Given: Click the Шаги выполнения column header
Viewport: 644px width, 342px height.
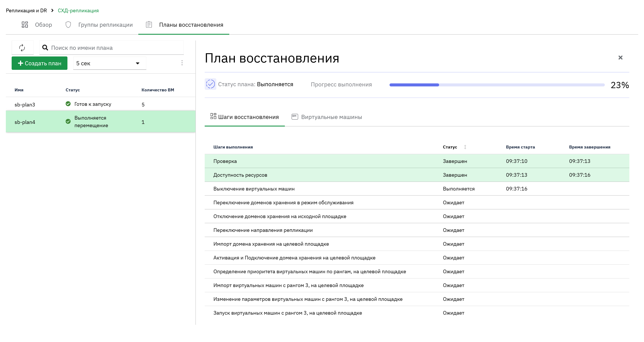Looking at the screenshot, I should click(233, 147).
